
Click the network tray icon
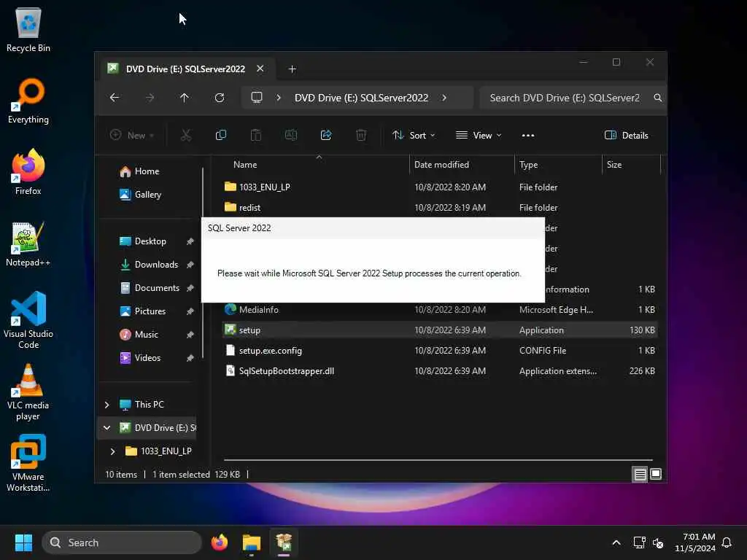coord(639,542)
